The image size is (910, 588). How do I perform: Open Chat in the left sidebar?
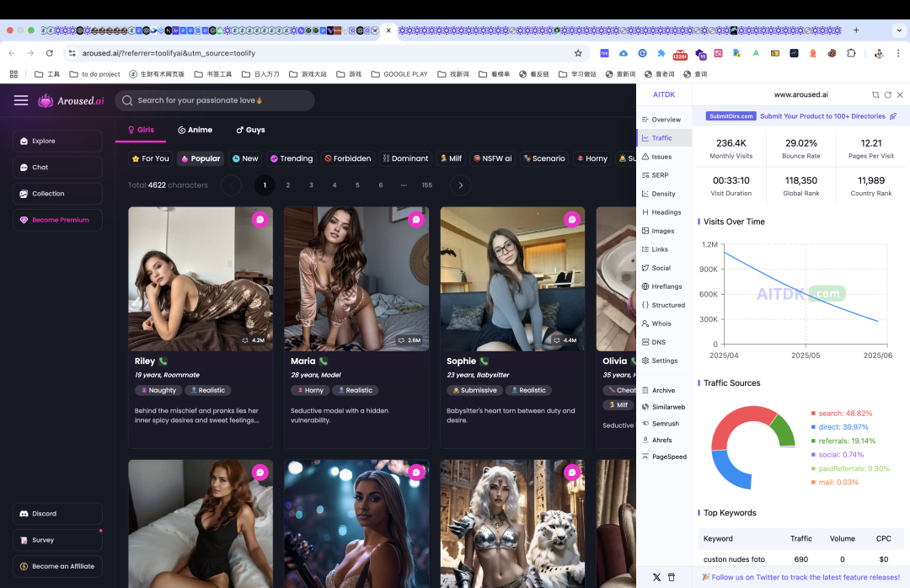(57, 167)
